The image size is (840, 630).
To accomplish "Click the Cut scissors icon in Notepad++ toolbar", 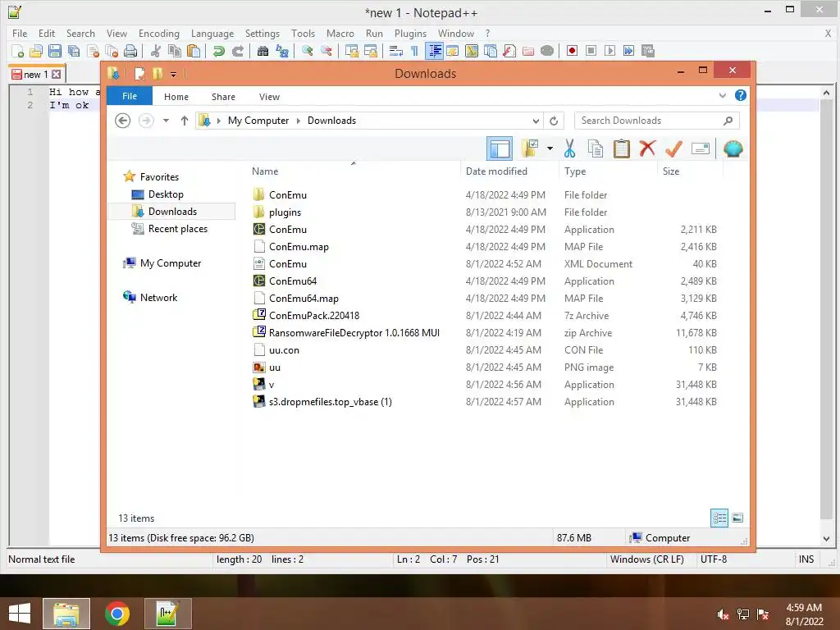I will point(156,51).
